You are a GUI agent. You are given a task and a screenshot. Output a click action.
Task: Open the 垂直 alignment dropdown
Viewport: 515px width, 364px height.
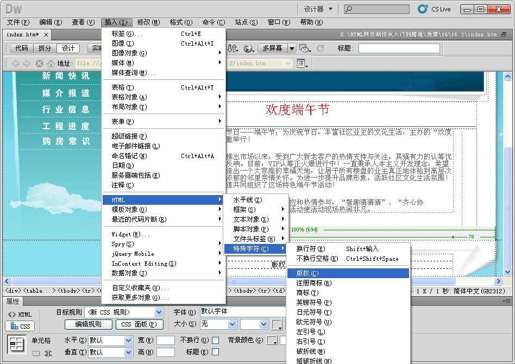click(x=129, y=352)
